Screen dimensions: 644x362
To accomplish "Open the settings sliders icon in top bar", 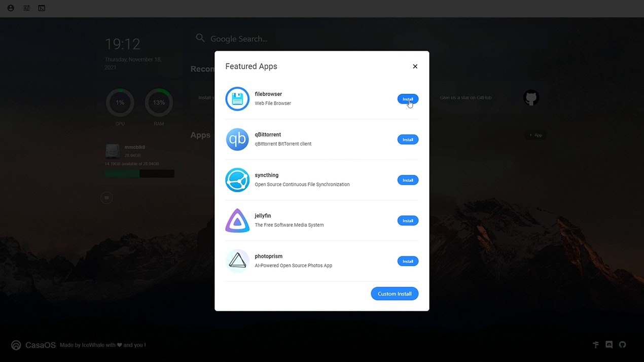I will (x=27, y=8).
